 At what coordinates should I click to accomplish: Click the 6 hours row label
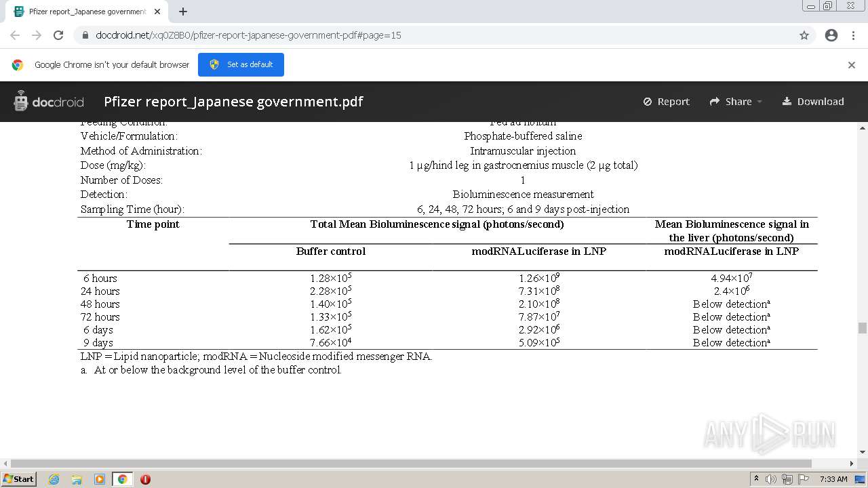(100, 279)
